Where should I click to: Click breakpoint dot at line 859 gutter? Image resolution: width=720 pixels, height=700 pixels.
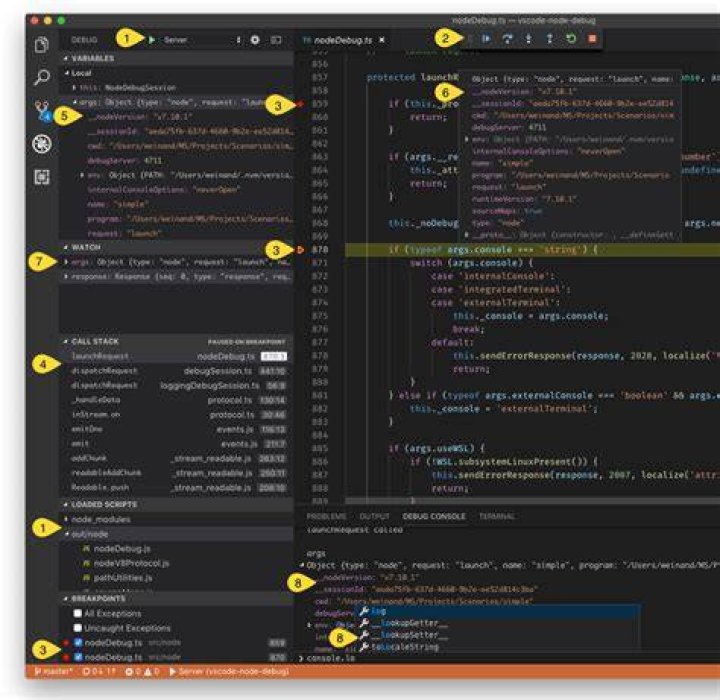pyautogui.click(x=300, y=104)
